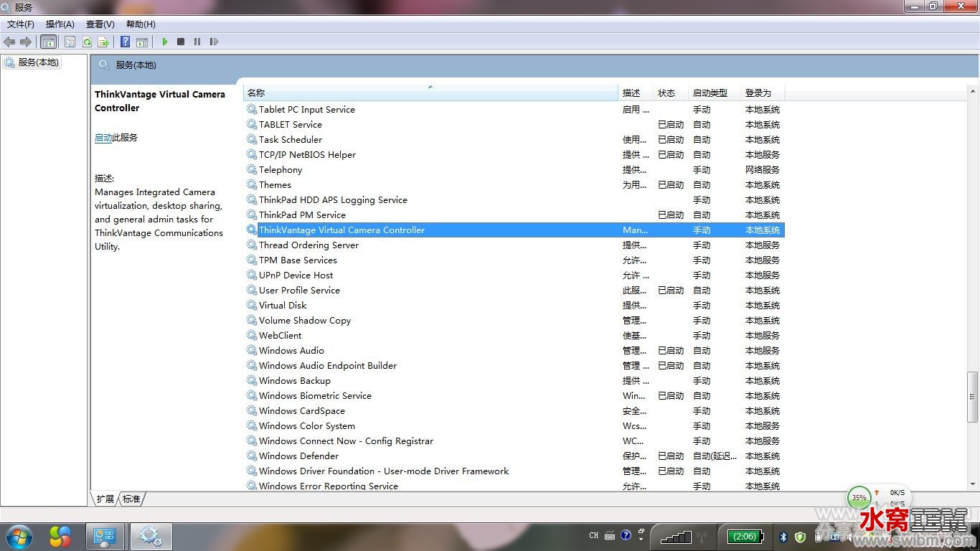This screenshot has width=980, height=551.
Task: Select the Windows Color System service
Action: pyautogui.click(x=514, y=426)
